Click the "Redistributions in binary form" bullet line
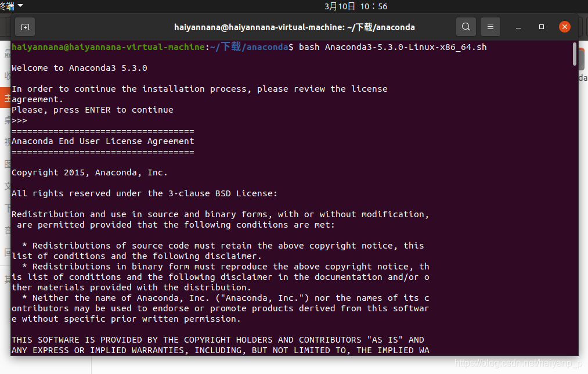The height and width of the screenshot is (374, 588). [225, 267]
